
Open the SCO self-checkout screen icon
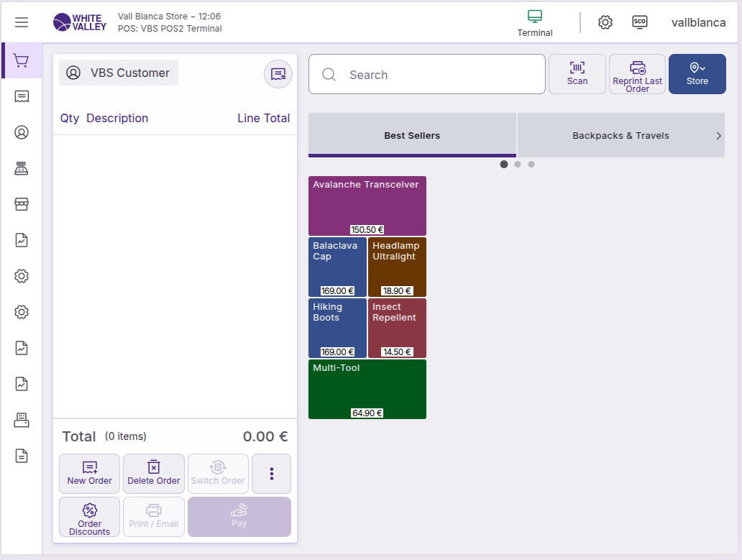[640, 22]
